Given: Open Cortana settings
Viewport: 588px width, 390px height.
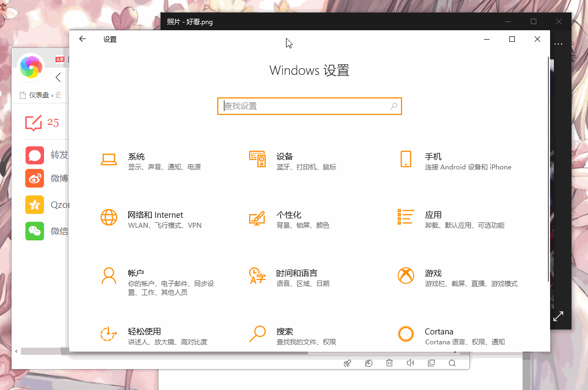Looking at the screenshot, I should (440, 336).
